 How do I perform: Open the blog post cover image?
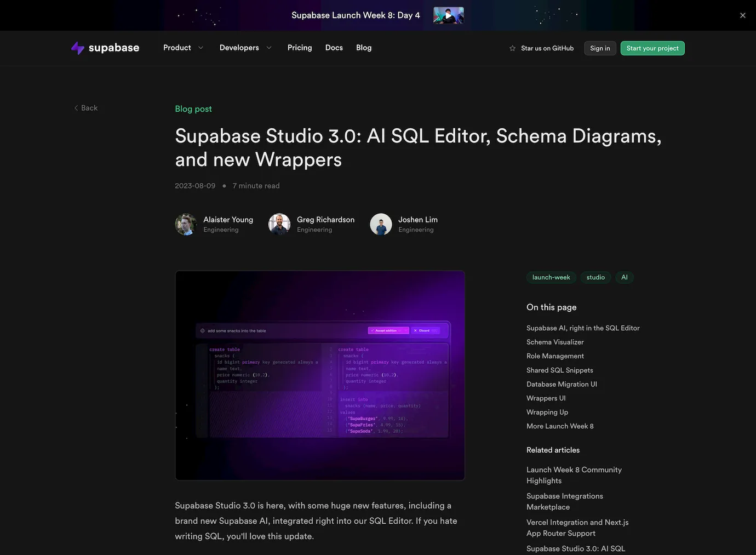320,375
